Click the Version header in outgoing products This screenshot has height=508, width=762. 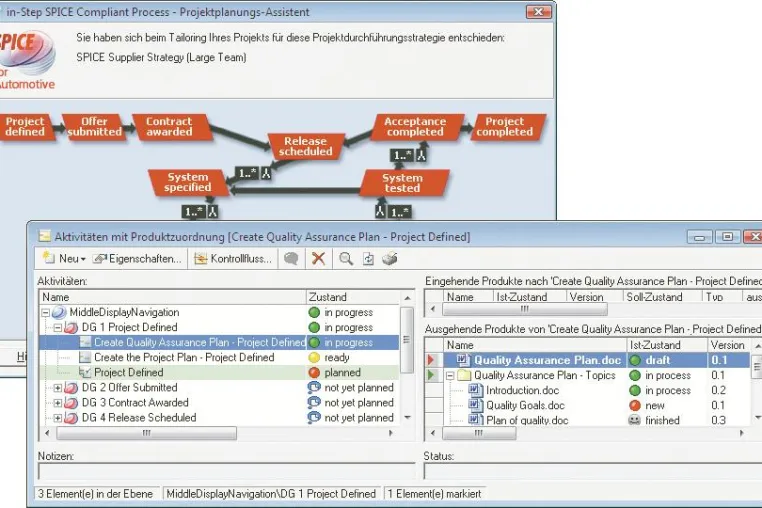(x=727, y=345)
